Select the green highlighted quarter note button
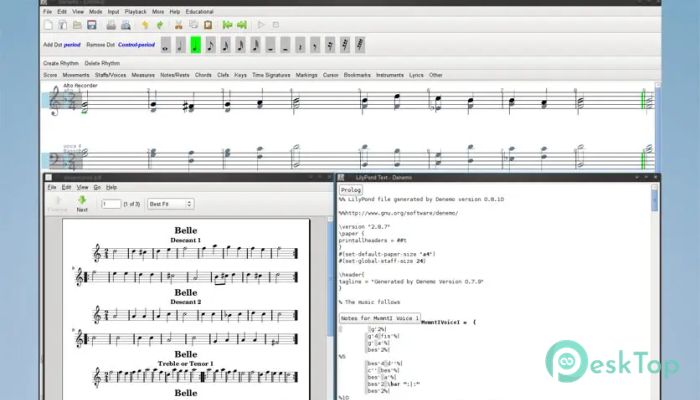Viewport: 700px width, 400px height. [196, 45]
